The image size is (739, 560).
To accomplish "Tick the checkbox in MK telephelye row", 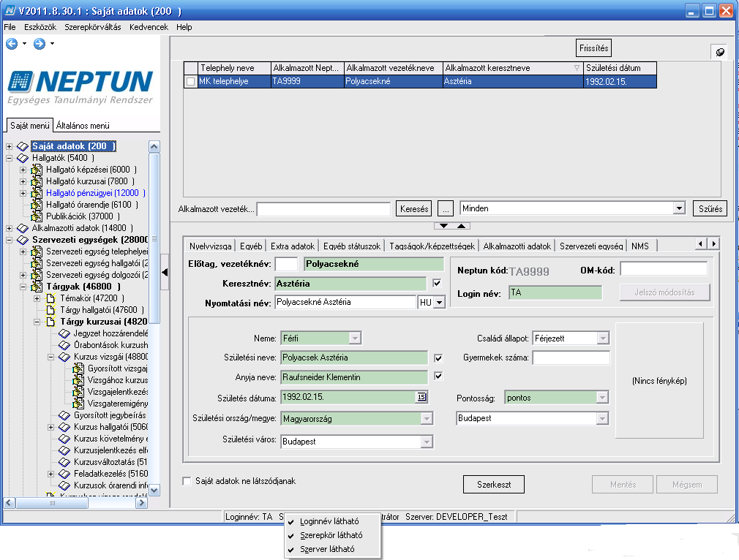I will tap(190, 81).
